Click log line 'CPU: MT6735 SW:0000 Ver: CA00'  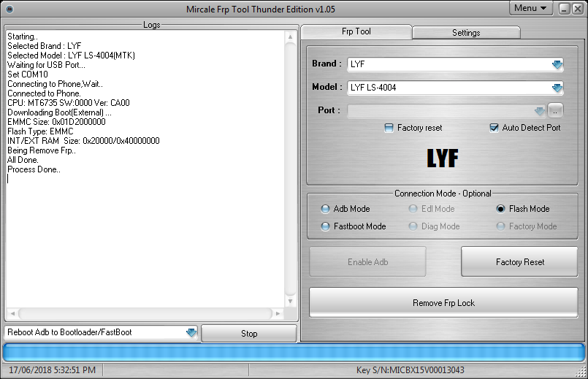point(69,103)
